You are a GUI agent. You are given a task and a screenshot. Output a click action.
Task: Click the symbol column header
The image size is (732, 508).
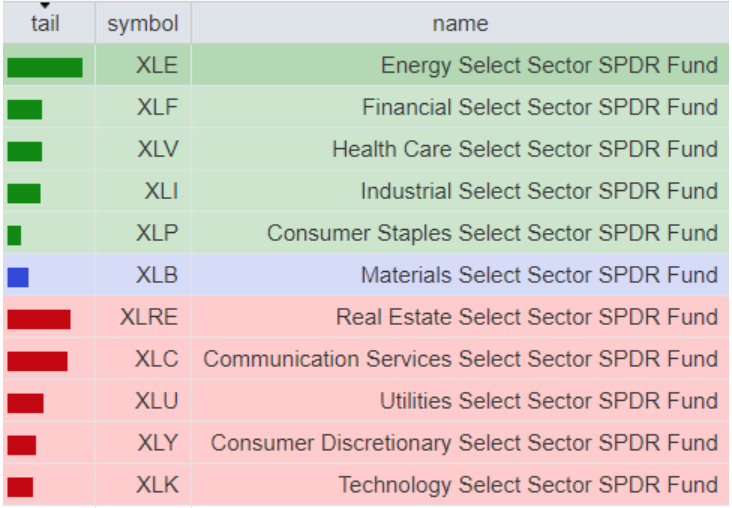coord(143,23)
